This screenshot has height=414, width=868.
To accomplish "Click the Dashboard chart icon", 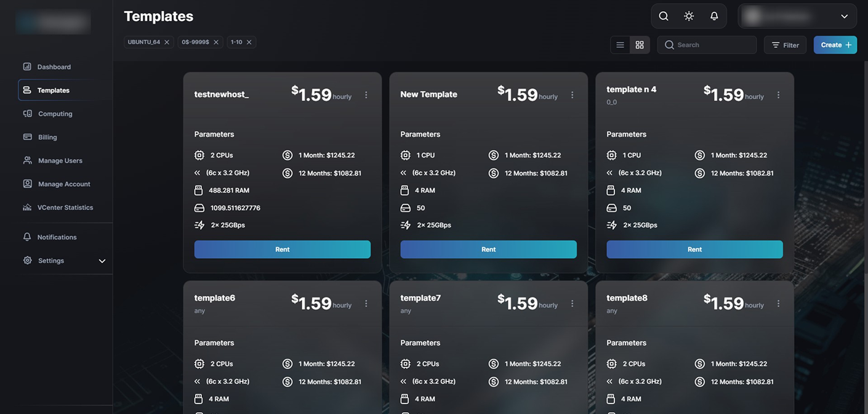I will 27,66.
